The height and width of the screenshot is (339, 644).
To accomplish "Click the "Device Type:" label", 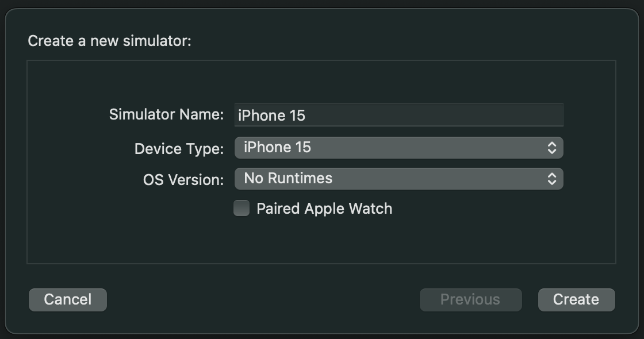I will 179,149.
